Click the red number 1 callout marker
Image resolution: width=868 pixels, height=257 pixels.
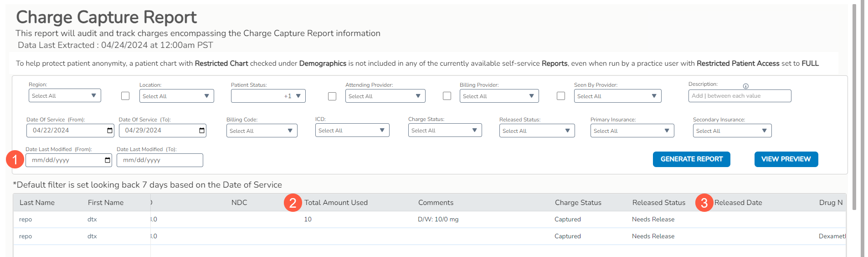pyautogui.click(x=15, y=159)
